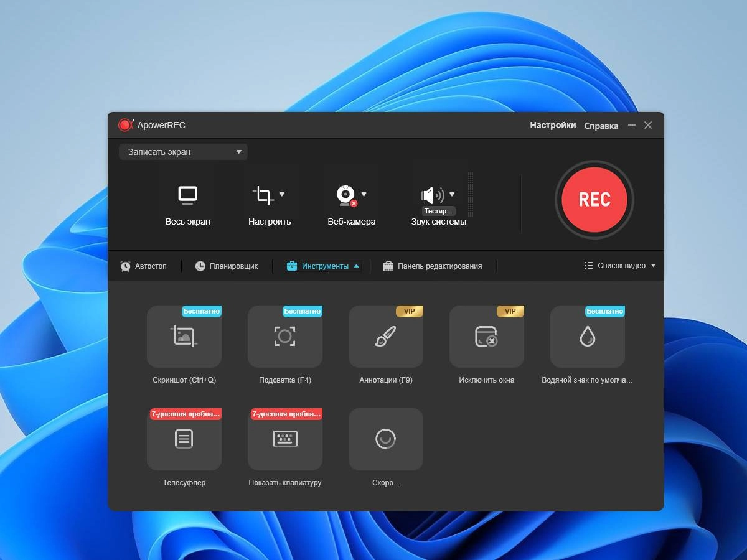This screenshot has width=747, height=560.
Task: Open the Записать экран dropdown
Action: click(183, 152)
